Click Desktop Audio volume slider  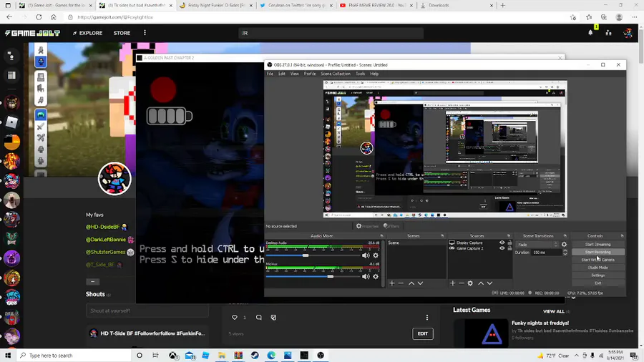click(x=314, y=255)
